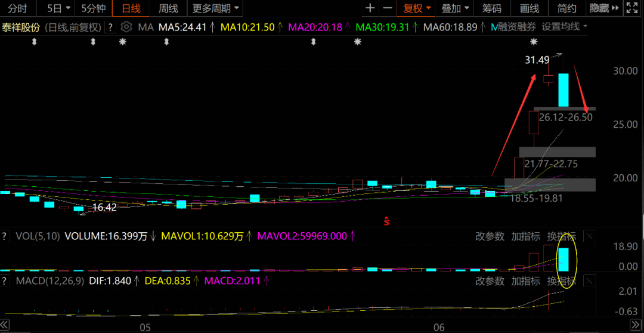Click the help question mark beside 泰祥股份
This screenshot has width=644, height=333.
point(110,27)
